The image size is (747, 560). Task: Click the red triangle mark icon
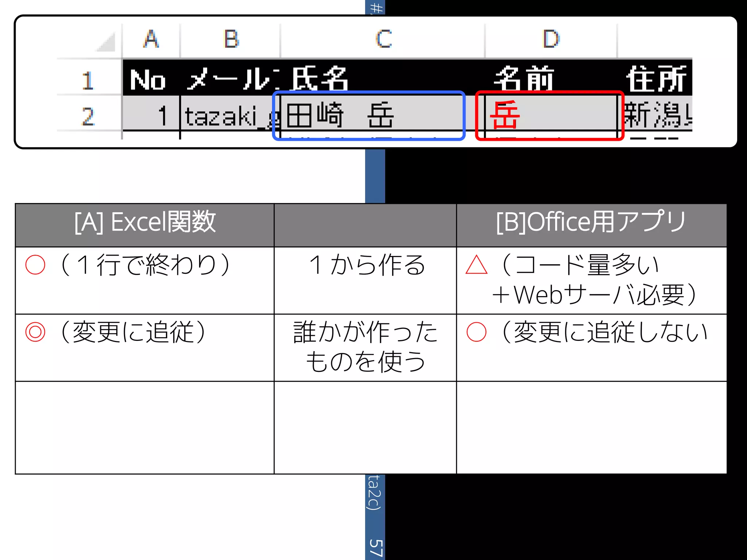click(x=476, y=265)
